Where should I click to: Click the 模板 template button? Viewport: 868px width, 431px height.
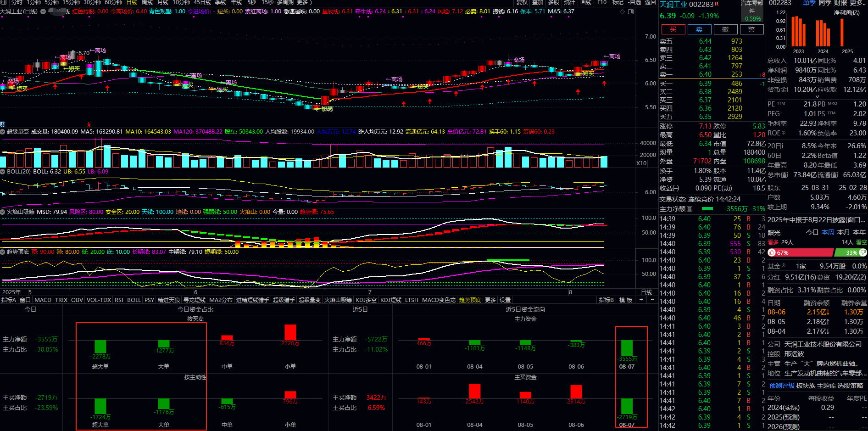pyautogui.click(x=626, y=300)
